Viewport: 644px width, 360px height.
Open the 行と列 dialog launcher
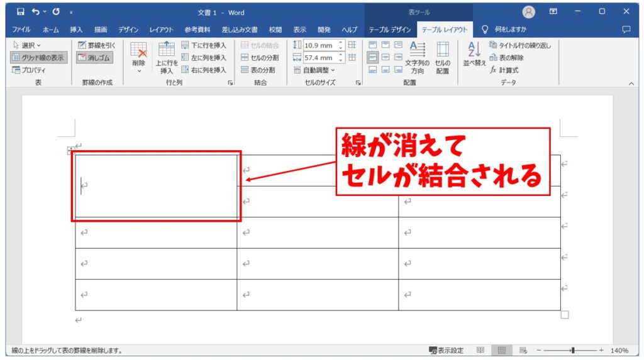click(230, 83)
